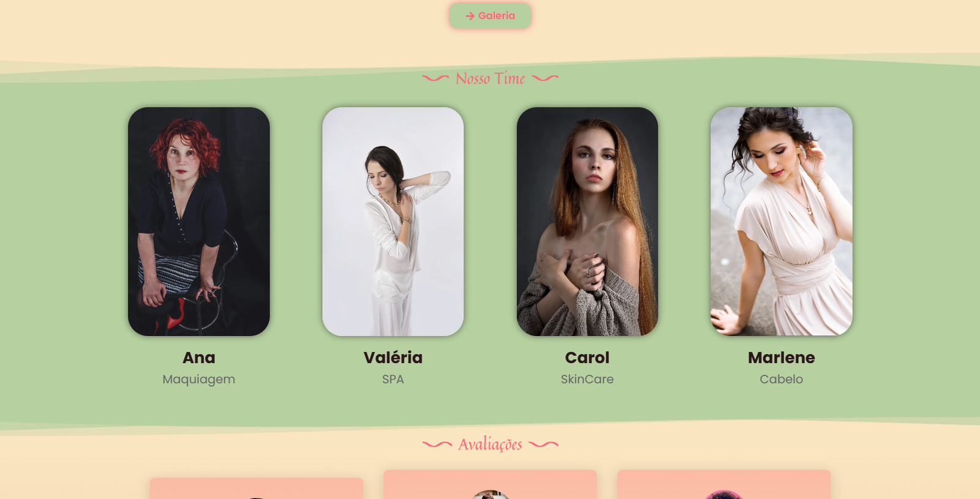Select Marlene's portrait photo
Viewport: 980px width, 499px height.
tap(782, 222)
